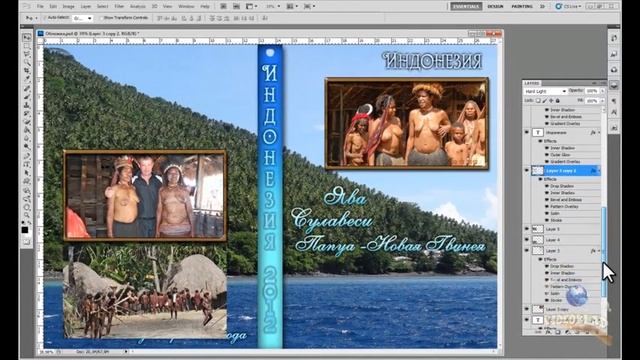This screenshot has height=360, width=640.
Task: Select the Horizontal Type tool
Action: [x=27, y=164]
